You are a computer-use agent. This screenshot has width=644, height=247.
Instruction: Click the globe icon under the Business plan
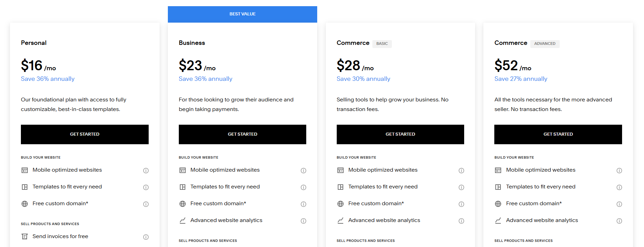point(182,203)
